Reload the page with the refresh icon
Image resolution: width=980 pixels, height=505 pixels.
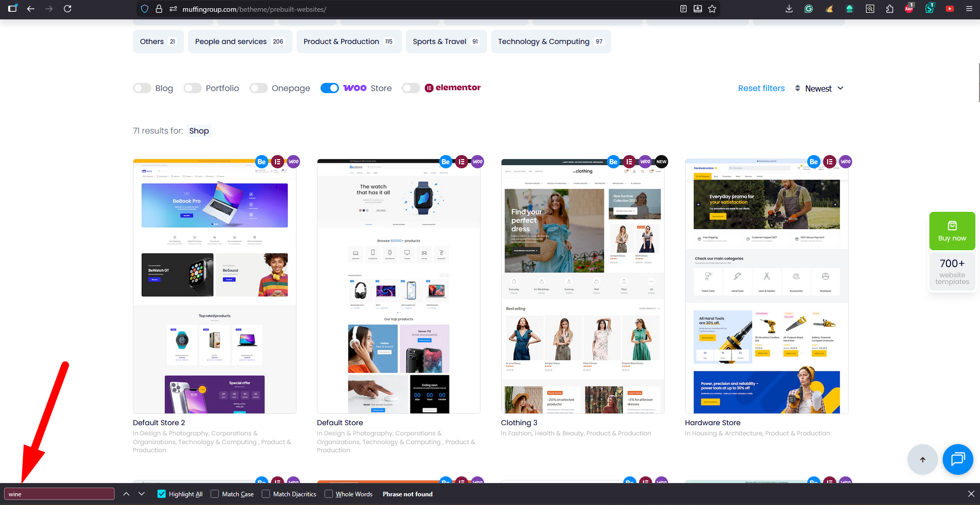[67, 9]
